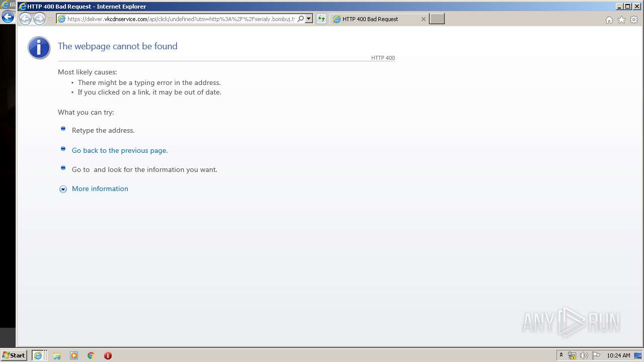
Task: Show hidden system tray icons
Action: (561, 355)
